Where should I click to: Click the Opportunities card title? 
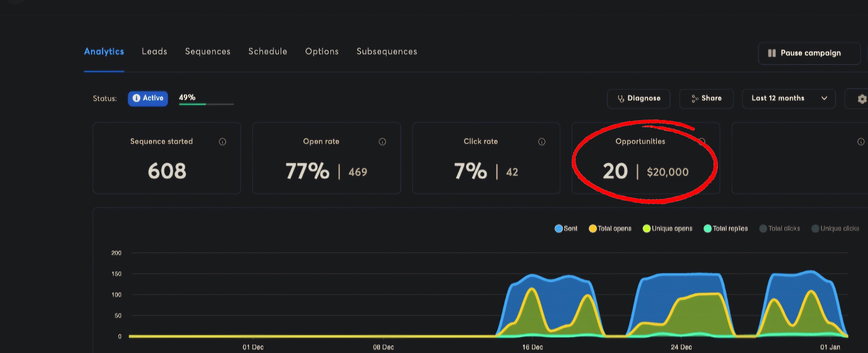tap(640, 141)
